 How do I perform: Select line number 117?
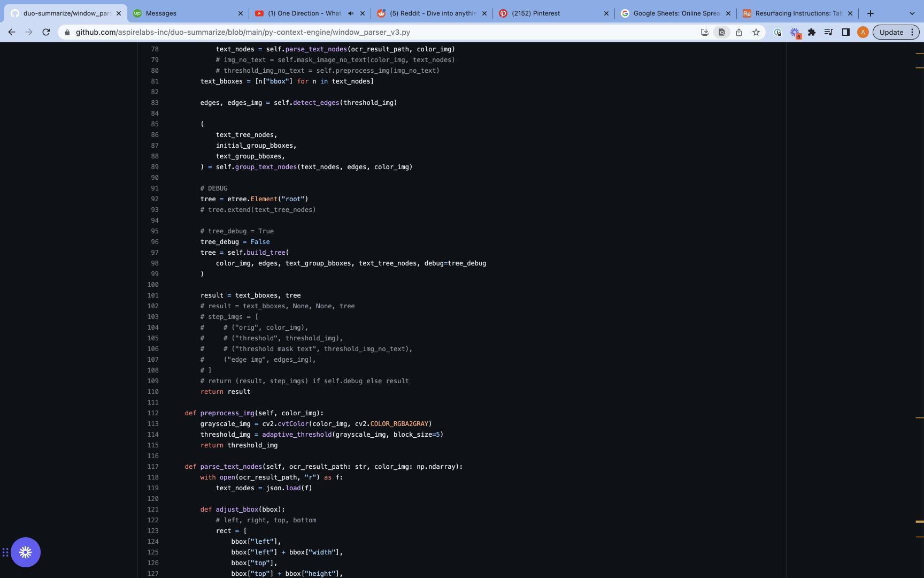coord(152,467)
